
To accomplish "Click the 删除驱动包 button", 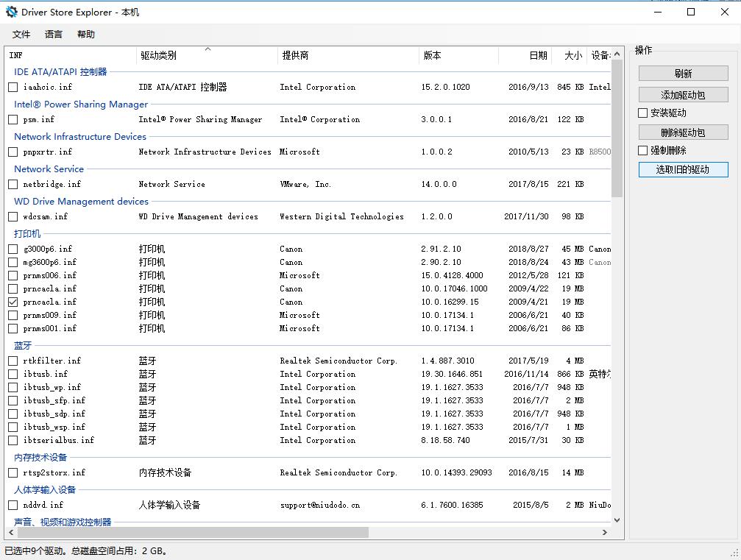I will (x=682, y=132).
